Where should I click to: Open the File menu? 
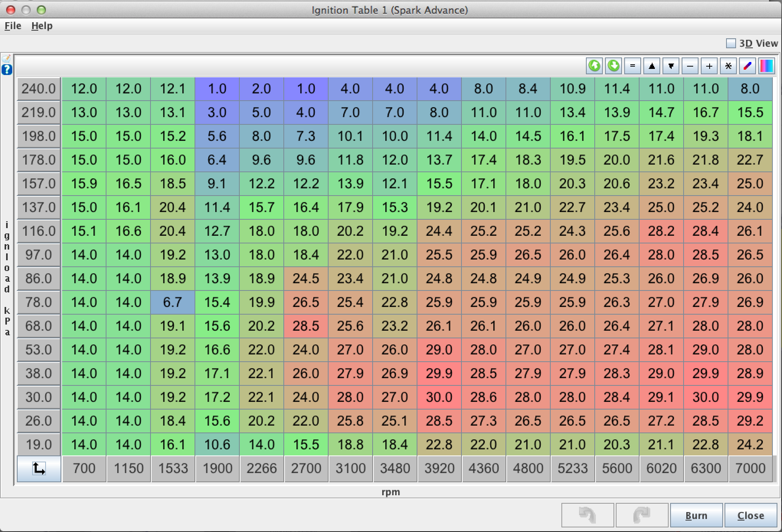pos(13,26)
